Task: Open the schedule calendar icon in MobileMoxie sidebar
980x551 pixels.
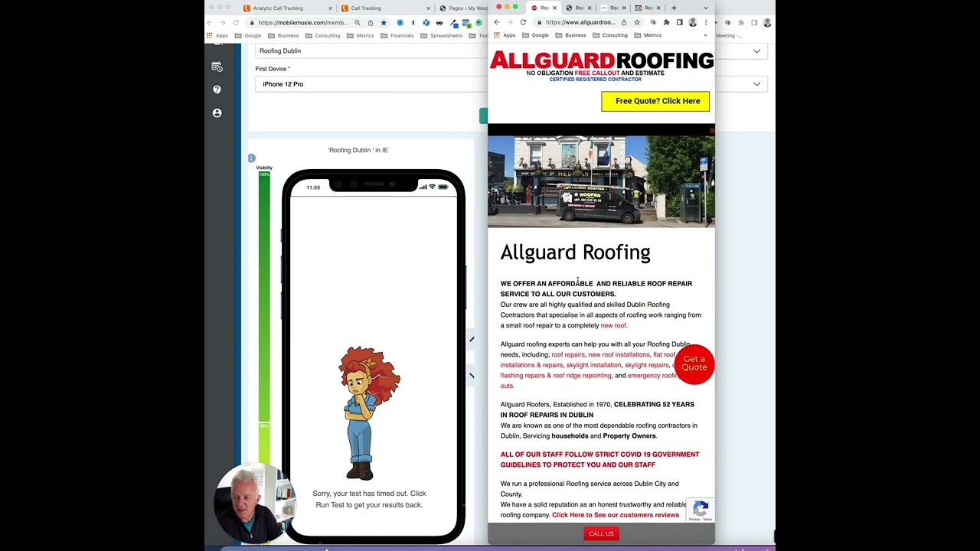Action: click(x=217, y=67)
